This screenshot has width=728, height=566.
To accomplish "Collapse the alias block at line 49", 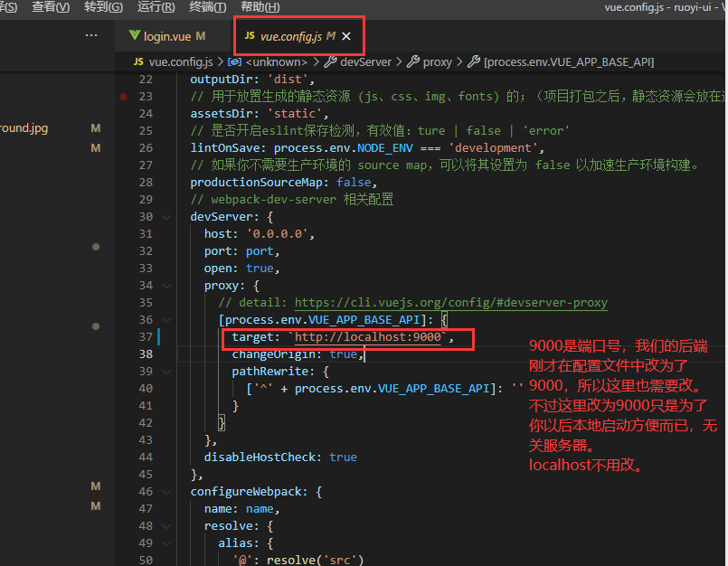I will pos(166,543).
